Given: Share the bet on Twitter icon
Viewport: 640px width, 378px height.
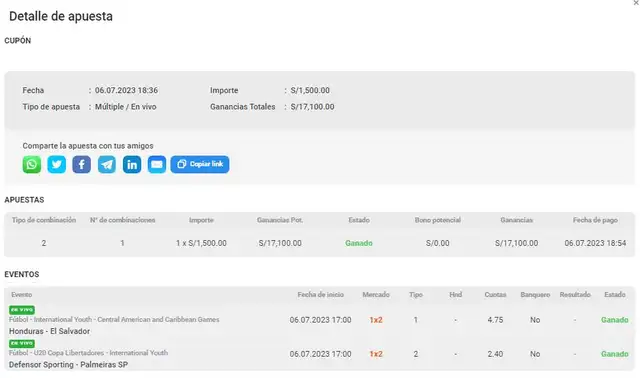Looking at the screenshot, I should point(57,165).
